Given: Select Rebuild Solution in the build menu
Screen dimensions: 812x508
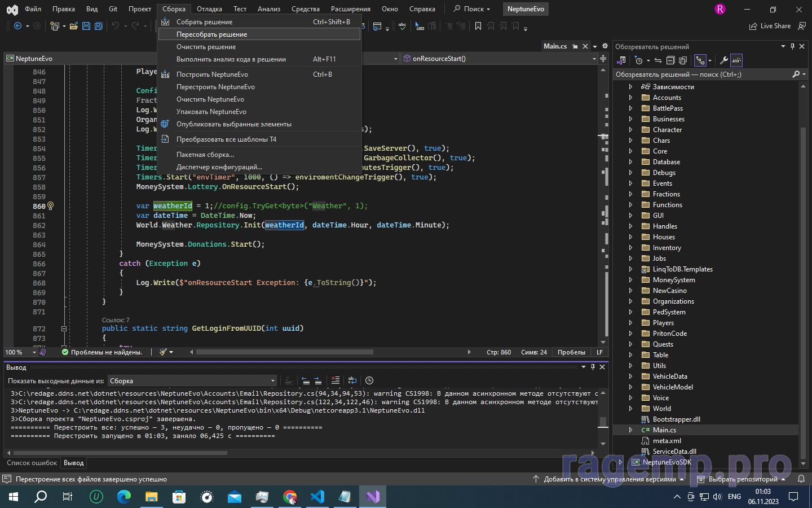Looking at the screenshot, I should pyautogui.click(x=259, y=34).
